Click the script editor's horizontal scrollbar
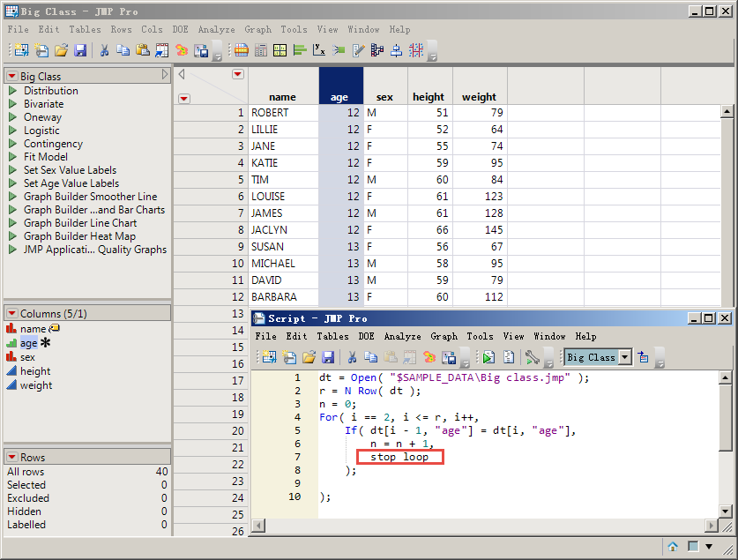The image size is (738, 560). click(x=485, y=526)
